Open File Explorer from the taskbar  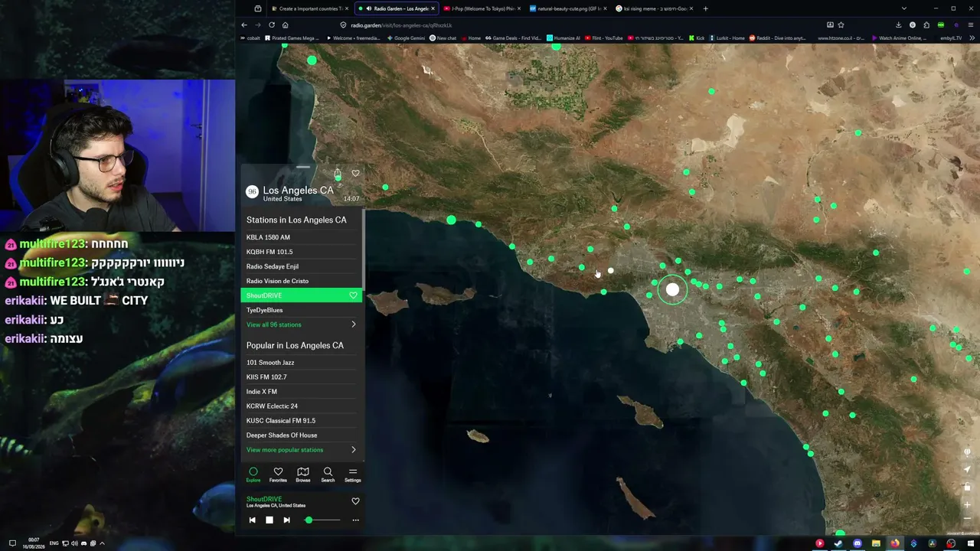876,544
